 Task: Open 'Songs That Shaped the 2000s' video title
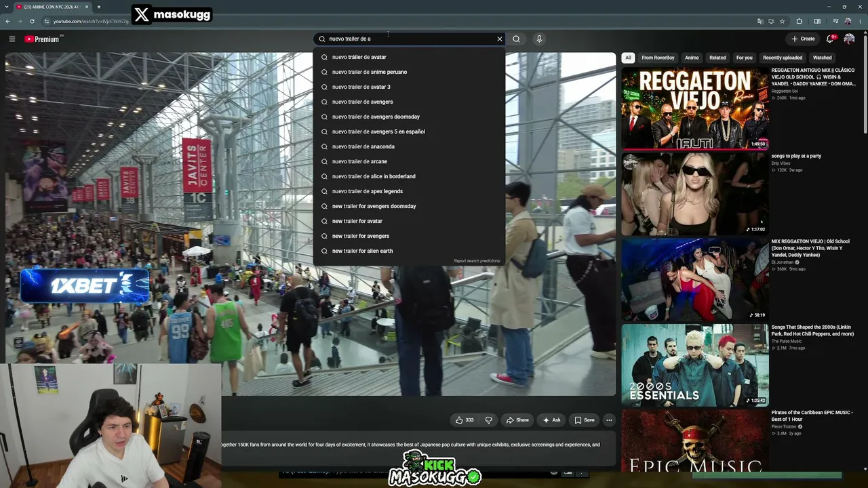tap(812, 330)
